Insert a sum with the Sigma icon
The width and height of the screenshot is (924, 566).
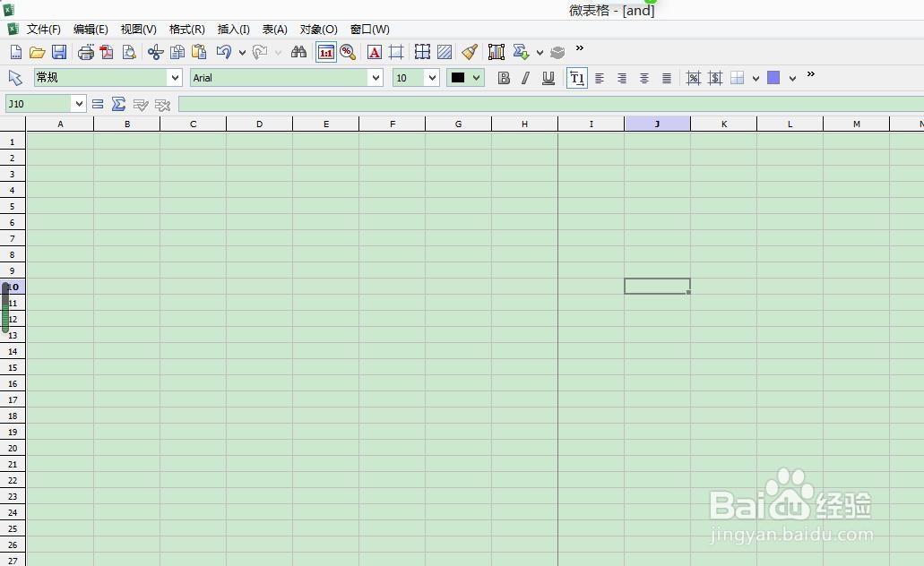coord(118,104)
